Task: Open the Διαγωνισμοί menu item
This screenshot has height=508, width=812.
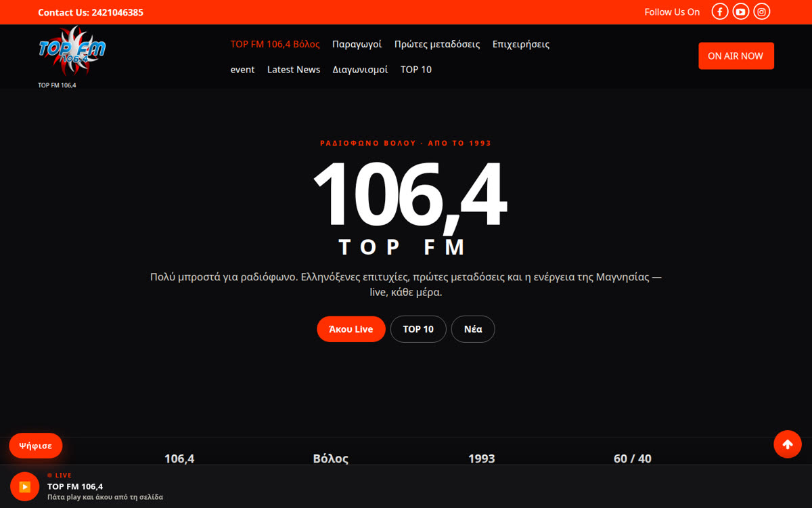Action: click(x=360, y=69)
